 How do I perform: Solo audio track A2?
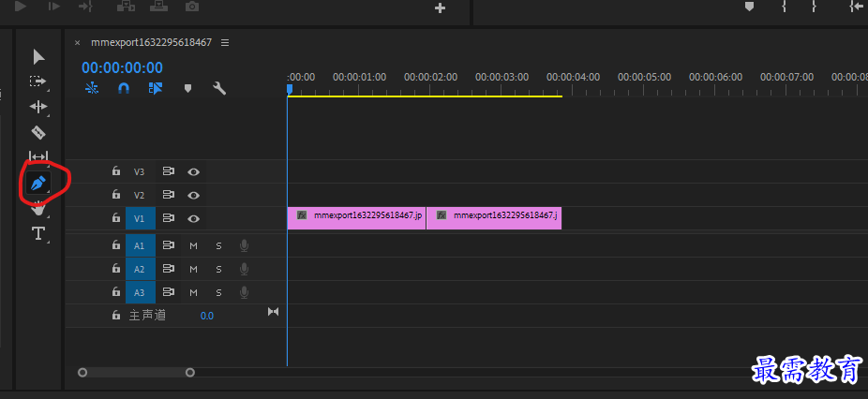[x=218, y=269]
